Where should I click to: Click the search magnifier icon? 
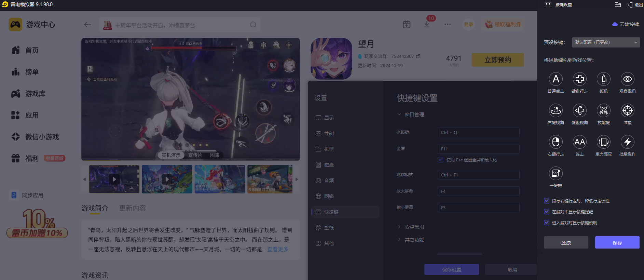click(x=253, y=25)
